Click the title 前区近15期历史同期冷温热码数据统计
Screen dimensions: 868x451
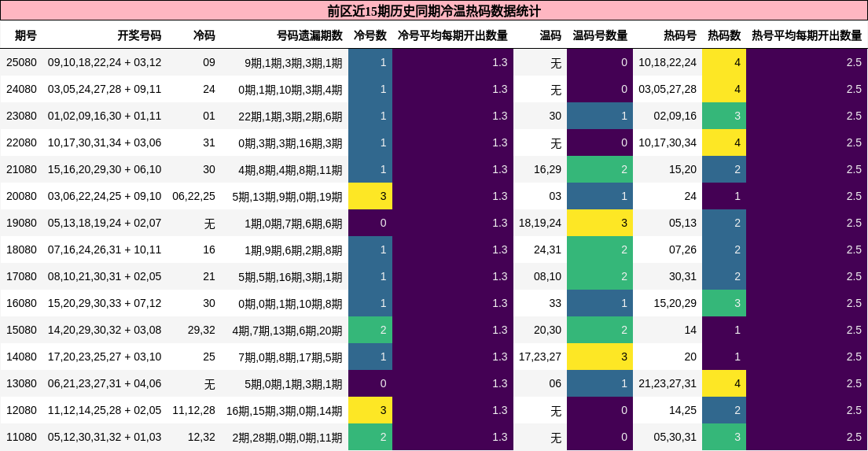click(x=434, y=10)
